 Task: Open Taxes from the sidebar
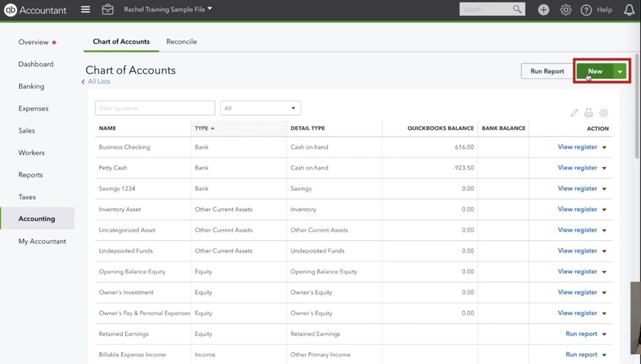coord(27,196)
